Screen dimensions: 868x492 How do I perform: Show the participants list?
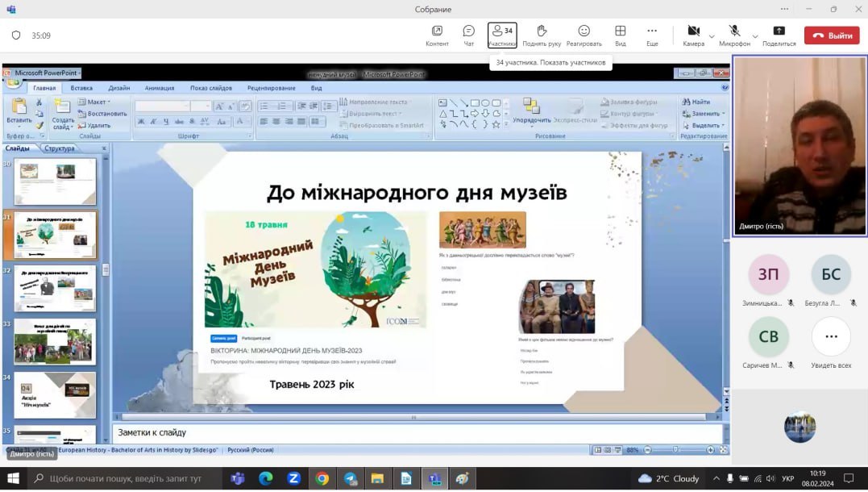tap(502, 35)
